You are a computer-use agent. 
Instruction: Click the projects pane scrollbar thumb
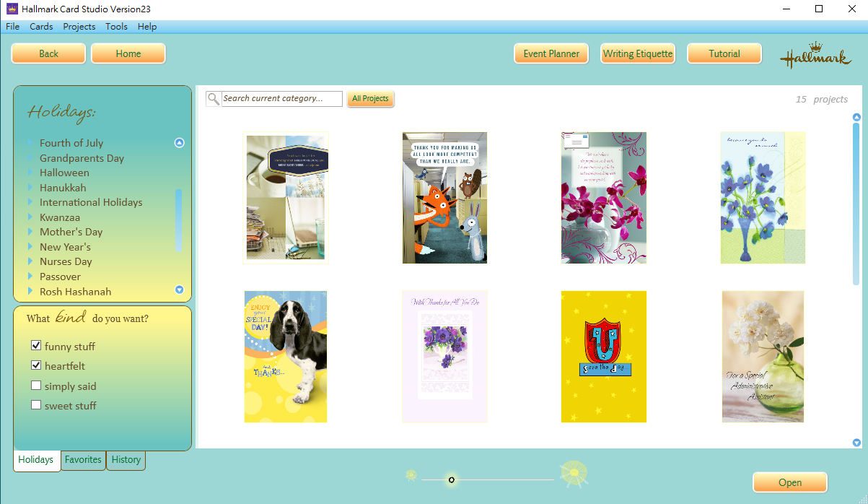coord(856,204)
